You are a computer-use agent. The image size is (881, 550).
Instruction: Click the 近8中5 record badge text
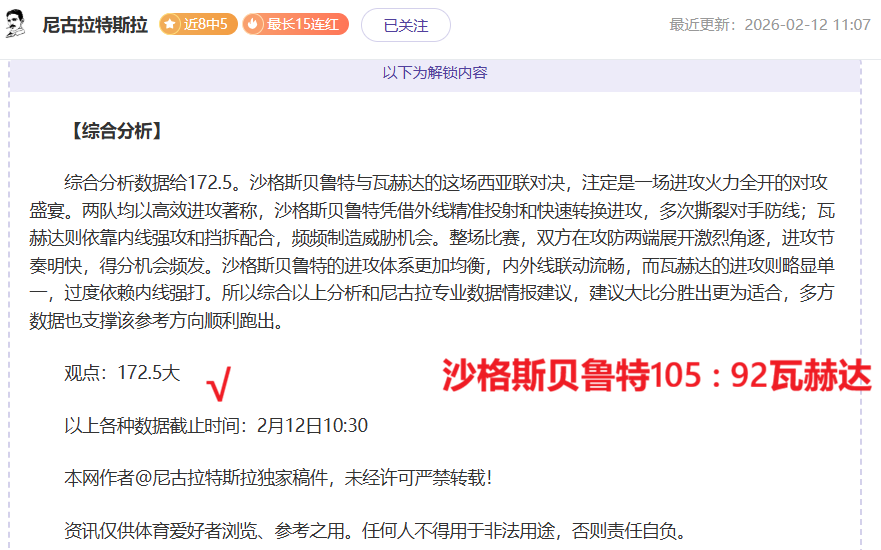click(207, 25)
